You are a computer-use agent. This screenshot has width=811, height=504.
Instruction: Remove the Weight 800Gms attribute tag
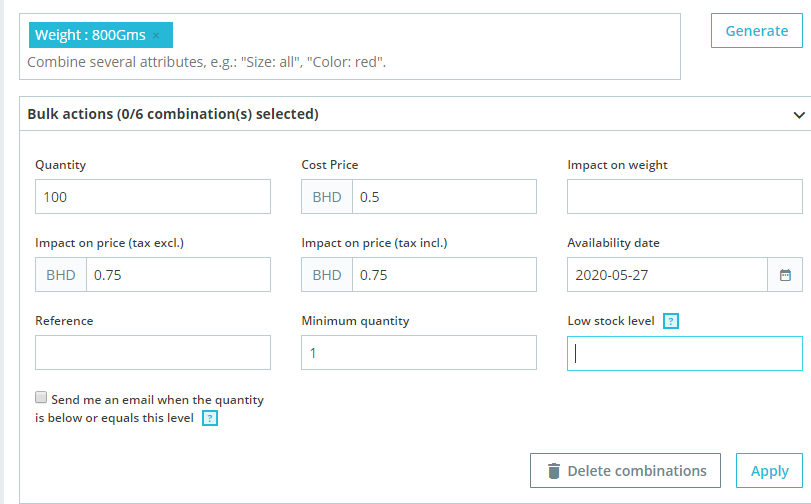[x=156, y=36]
